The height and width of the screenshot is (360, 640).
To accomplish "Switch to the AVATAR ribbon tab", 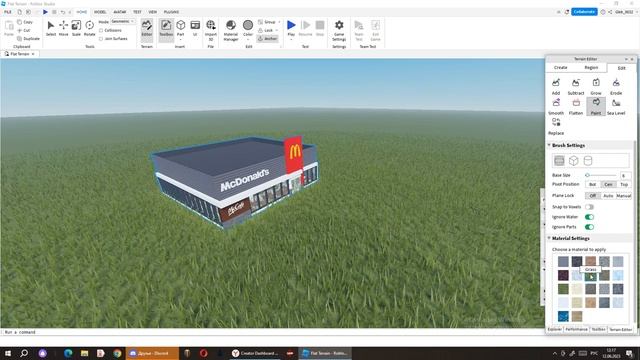I will tap(120, 12).
